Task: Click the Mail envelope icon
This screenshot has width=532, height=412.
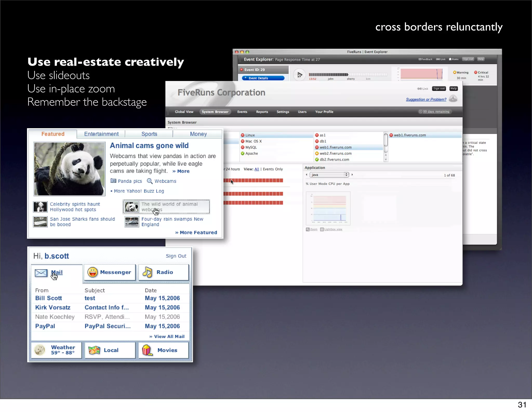Action: click(x=41, y=273)
